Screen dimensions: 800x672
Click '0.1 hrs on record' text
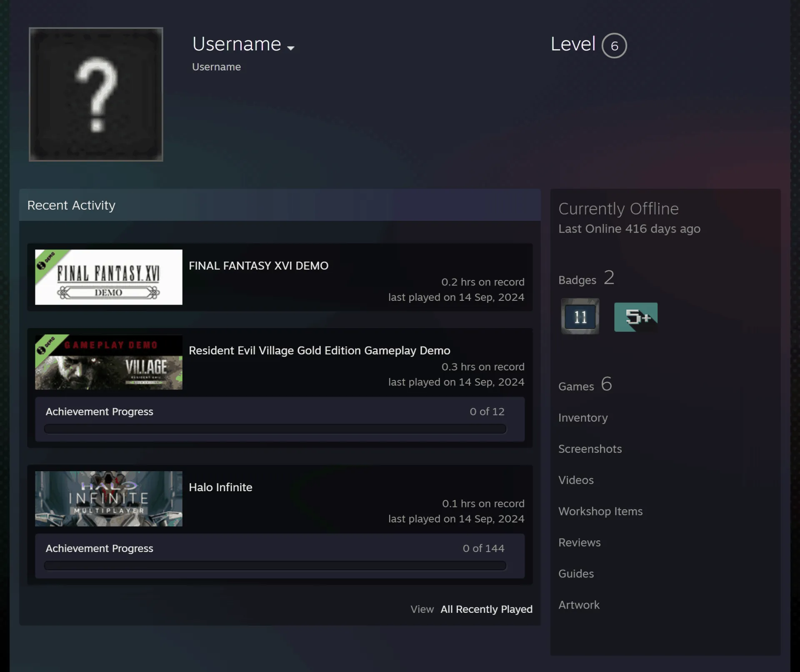coord(483,504)
